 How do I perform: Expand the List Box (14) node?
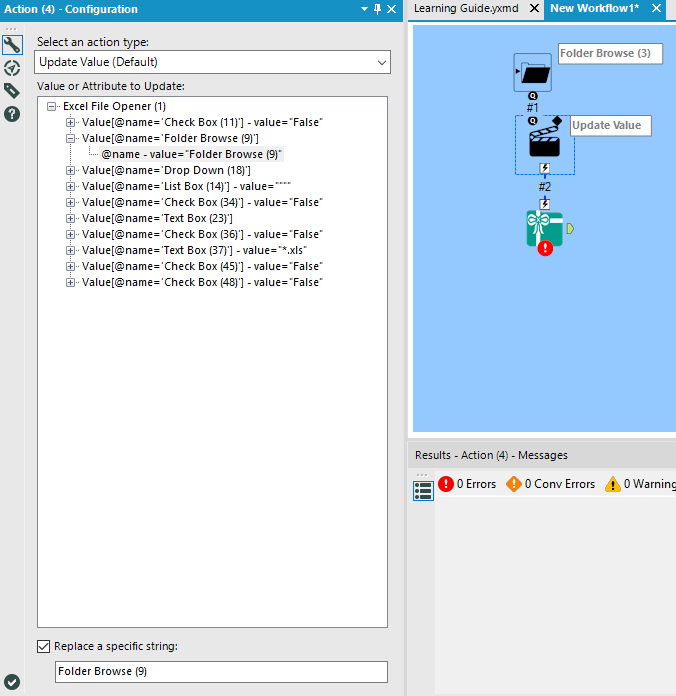coord(70,186)
